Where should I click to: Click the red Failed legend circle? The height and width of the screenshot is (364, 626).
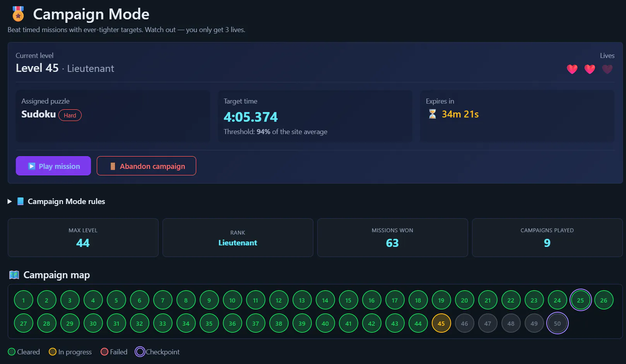(x=104, y=352)
